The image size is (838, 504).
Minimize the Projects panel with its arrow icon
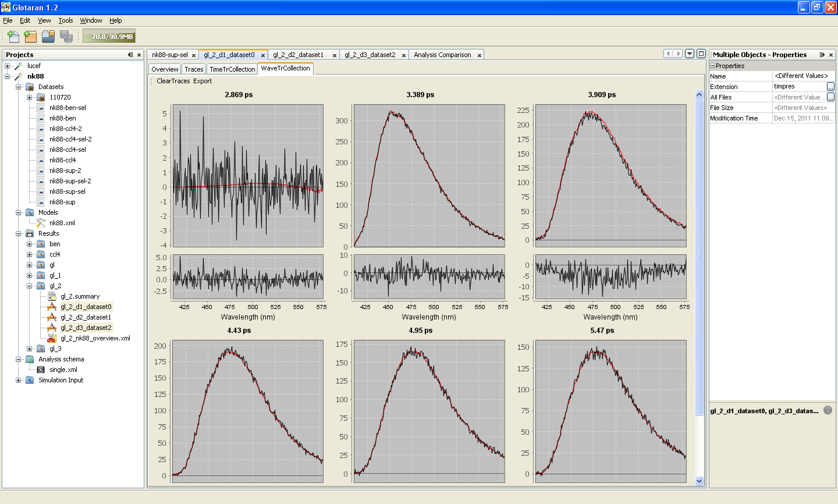(x=130, y=55)
